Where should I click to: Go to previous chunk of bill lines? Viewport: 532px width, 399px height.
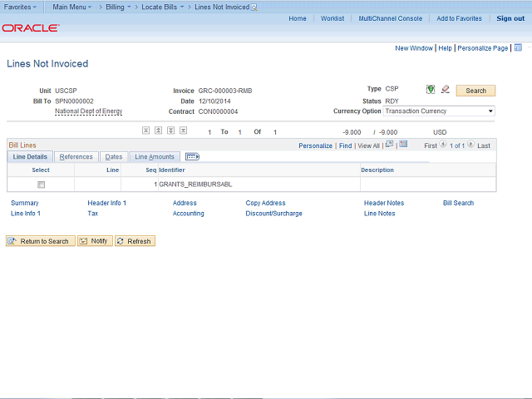pyautogui.click(x=159, y=131)
